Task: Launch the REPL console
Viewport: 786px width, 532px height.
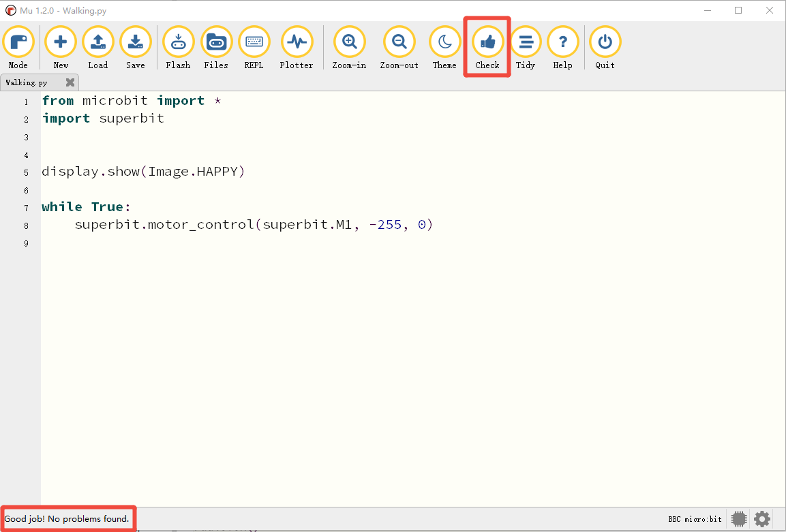Action: pyautogui.click(x=254, y=48)
